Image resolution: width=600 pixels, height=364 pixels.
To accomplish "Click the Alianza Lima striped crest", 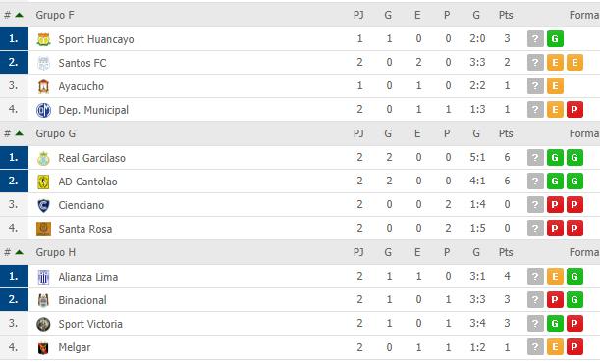I will [x=43, y=277].
